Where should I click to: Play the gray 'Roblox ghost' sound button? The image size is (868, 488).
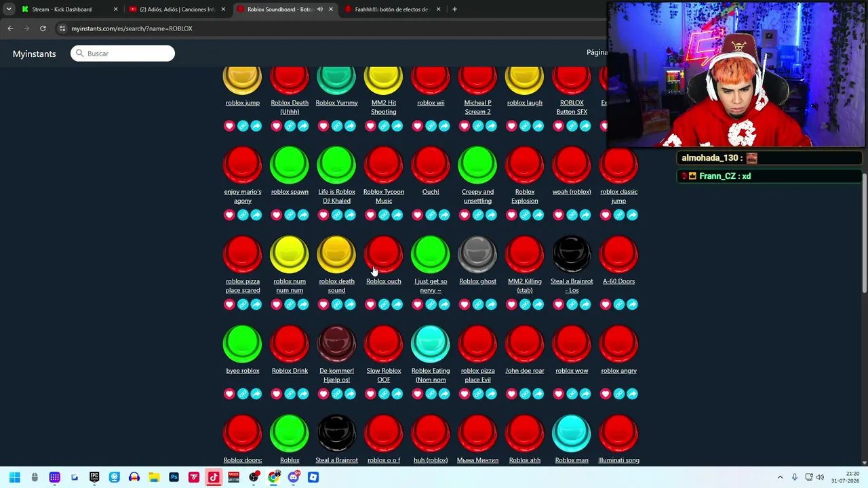[x=477, y=254]
